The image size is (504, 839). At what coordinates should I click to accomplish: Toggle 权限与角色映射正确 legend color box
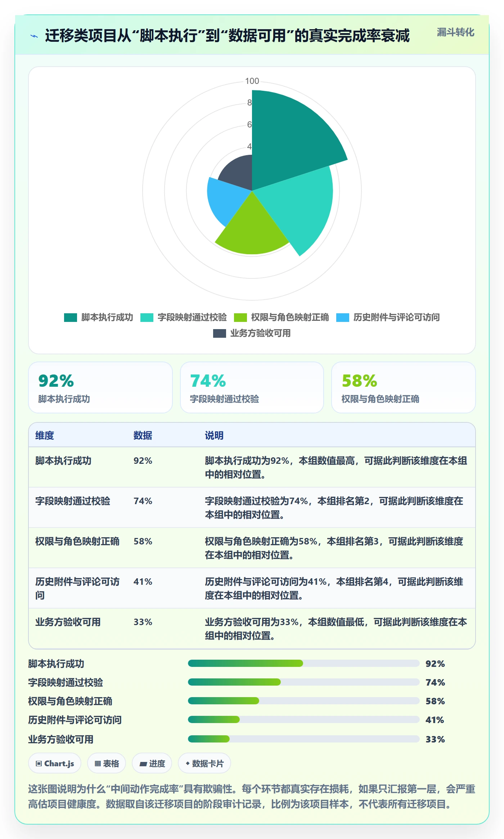coord(240,317)
